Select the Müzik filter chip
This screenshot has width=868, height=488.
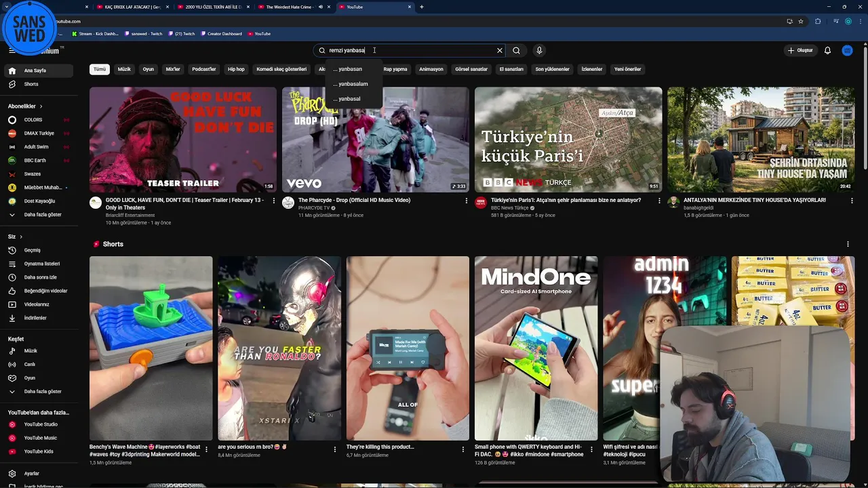(124, 69)
